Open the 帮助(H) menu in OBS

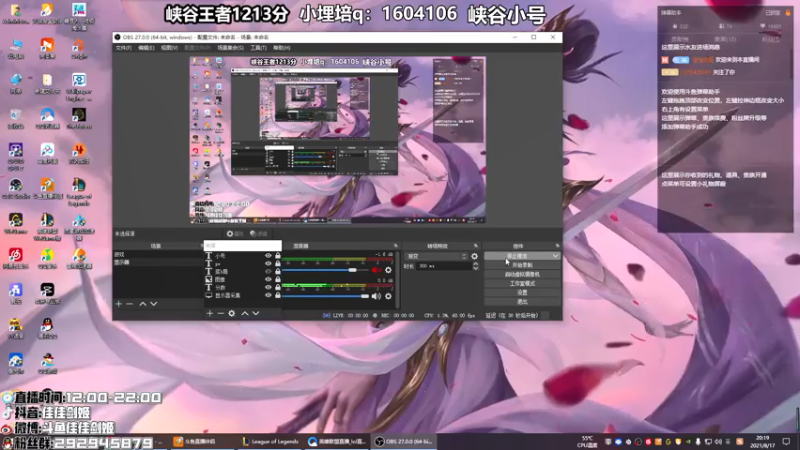coord(282,48)
